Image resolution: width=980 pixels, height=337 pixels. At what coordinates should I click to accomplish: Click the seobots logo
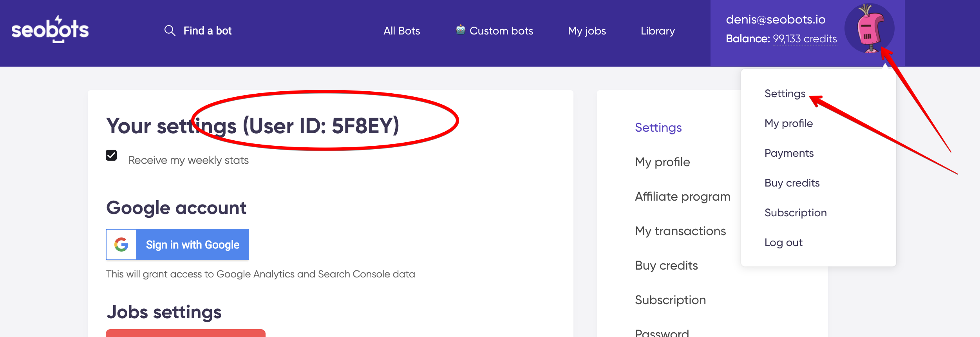[50, 29]
